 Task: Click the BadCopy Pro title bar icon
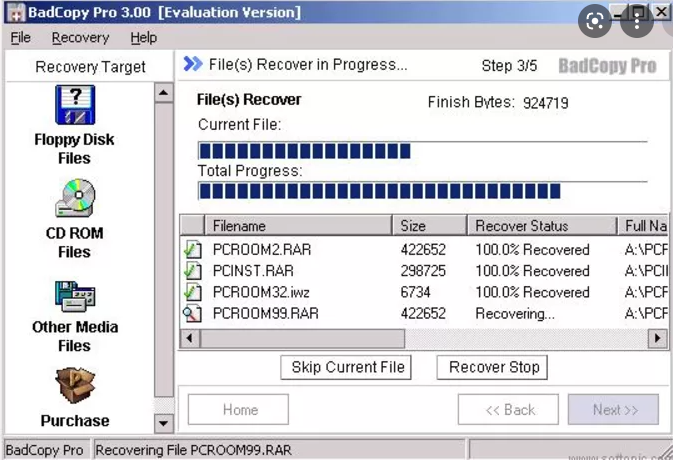tap(16, 12)
